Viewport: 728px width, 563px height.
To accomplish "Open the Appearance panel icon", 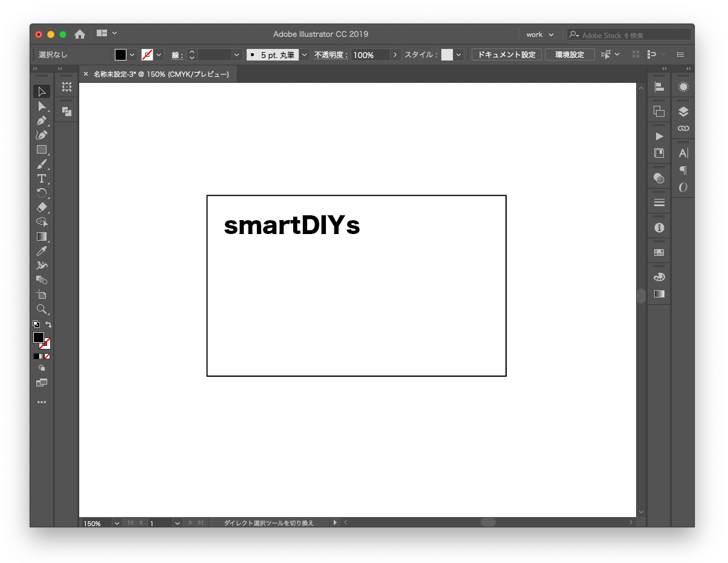I will (x=683, y=87).
